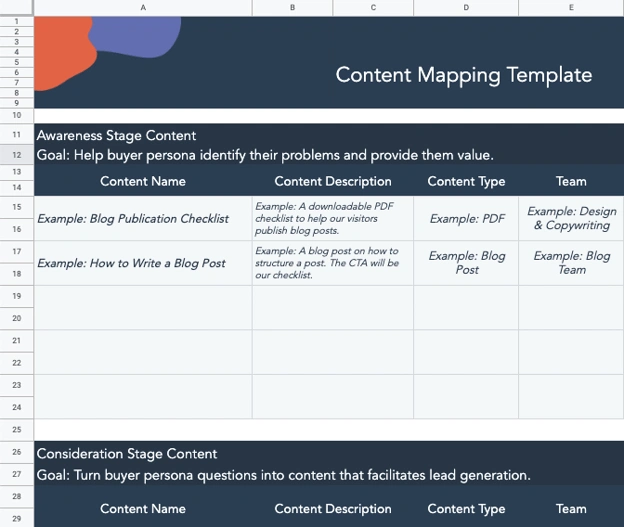Image resolution: width=624 pixels, height=527 pixels.
Task: Select row 10 header
Action: (17, 115)
